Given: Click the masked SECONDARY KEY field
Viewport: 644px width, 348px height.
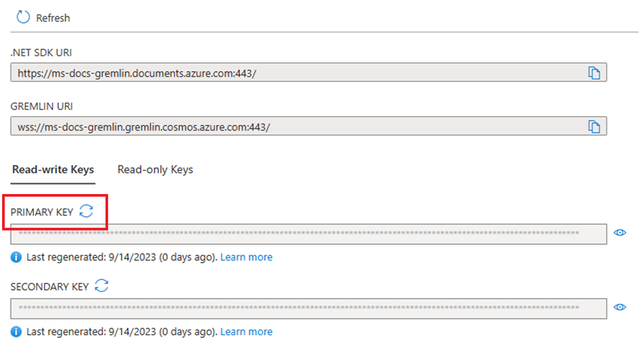Looking at the screenshot, I should [309, 308].
